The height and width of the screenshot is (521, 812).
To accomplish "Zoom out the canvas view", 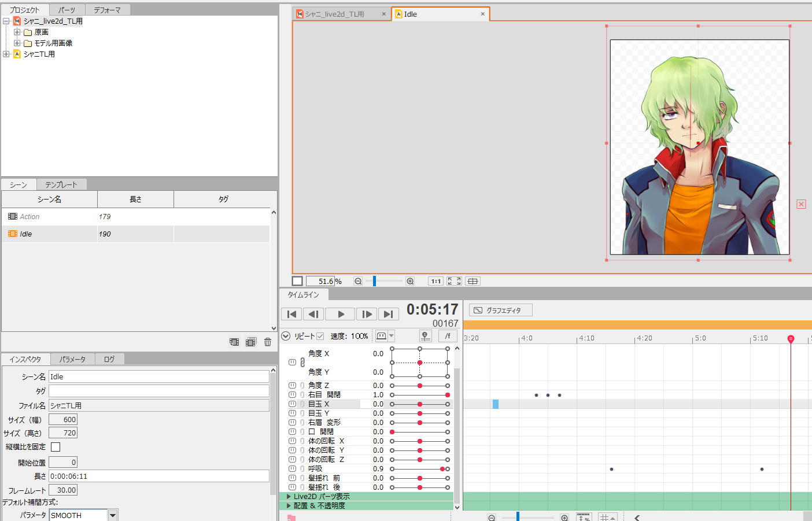I will point(358,281).
